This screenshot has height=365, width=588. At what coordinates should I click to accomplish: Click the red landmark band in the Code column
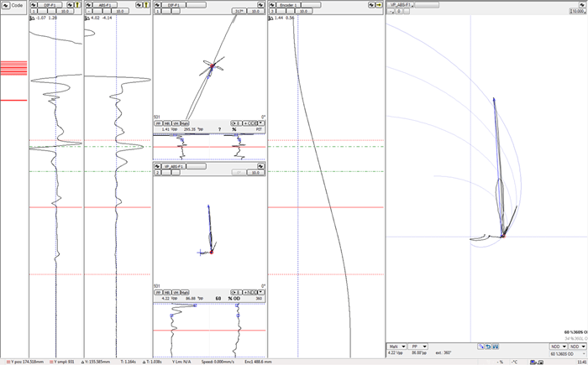click(13, 67)
